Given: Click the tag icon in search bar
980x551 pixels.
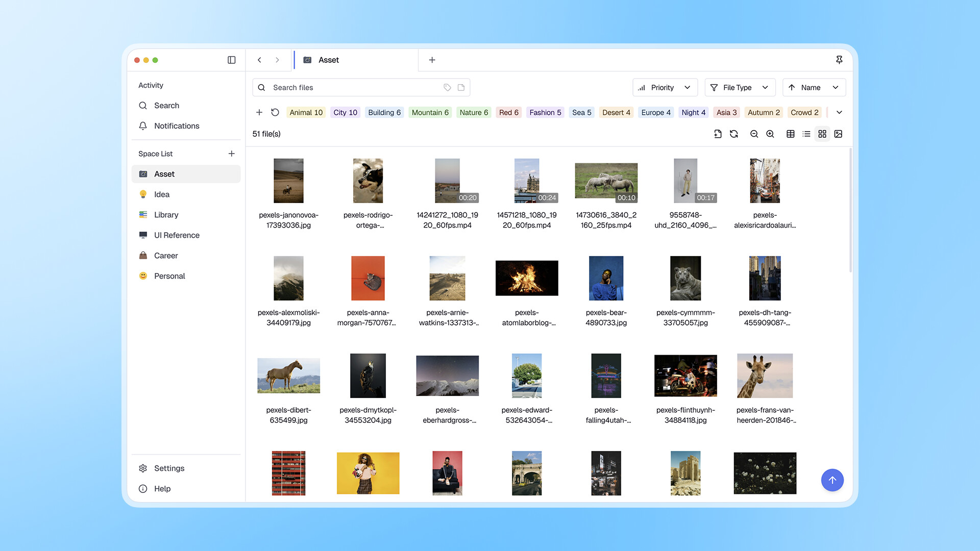Looking at the screenshot, I should coord(447,88).
